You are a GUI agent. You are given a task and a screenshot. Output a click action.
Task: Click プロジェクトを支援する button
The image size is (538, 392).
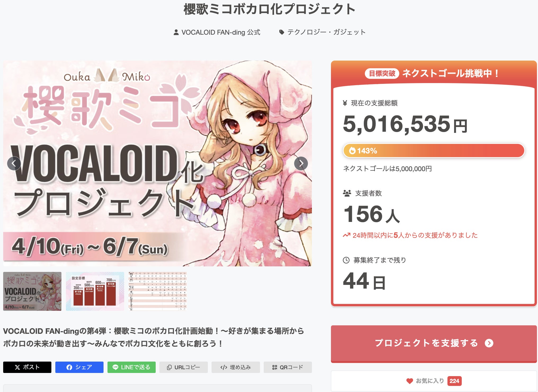tap(434, 344)
